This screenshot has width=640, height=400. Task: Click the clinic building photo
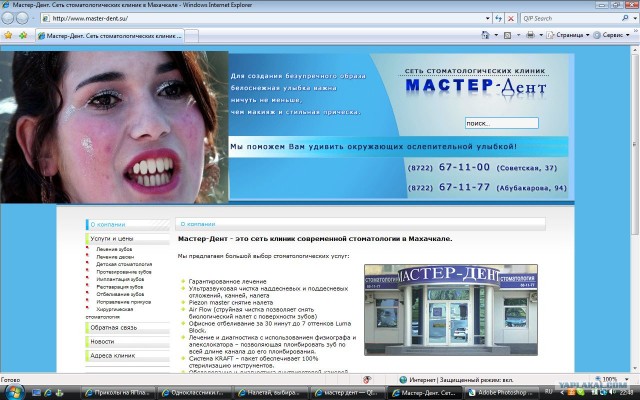(451, 310)
